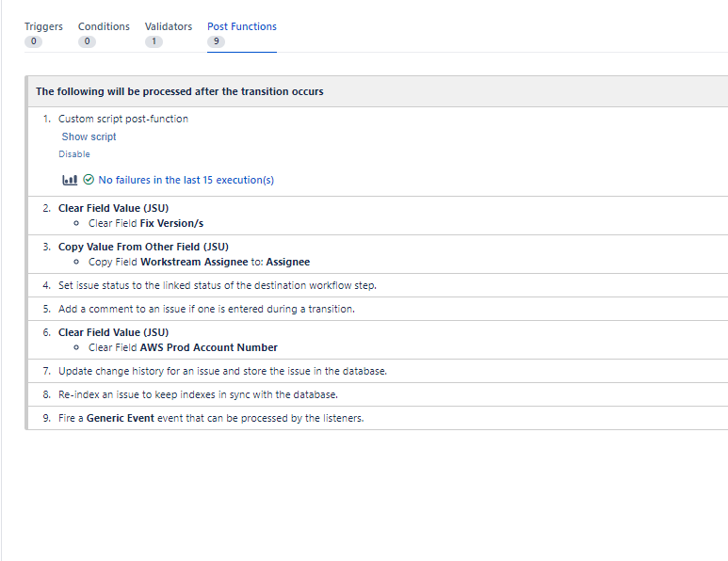The image size is (728, 561).
Task: Select the Re-index an issue post function
Action: [198, 394]
